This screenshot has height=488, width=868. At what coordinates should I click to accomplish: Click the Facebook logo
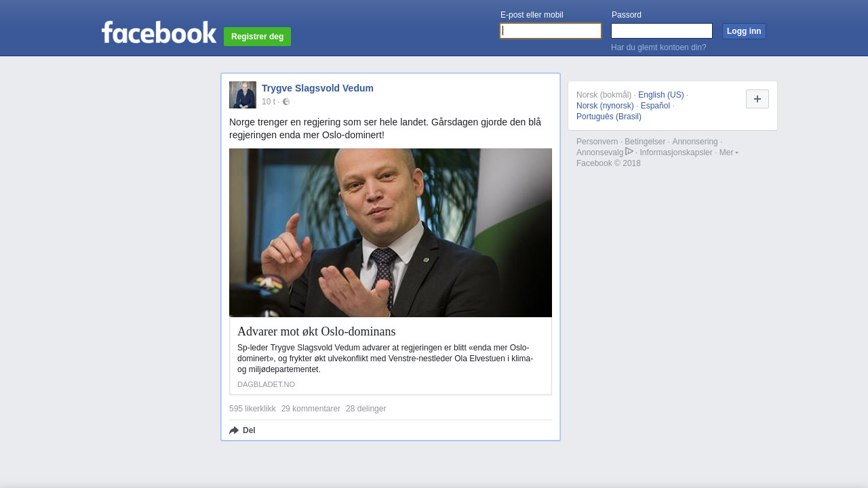coord(159,32)
